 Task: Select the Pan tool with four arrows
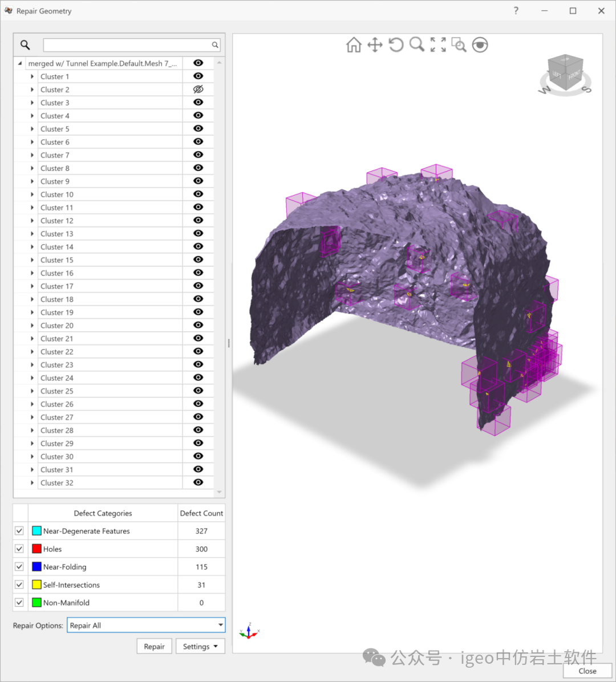click(375, 45)
